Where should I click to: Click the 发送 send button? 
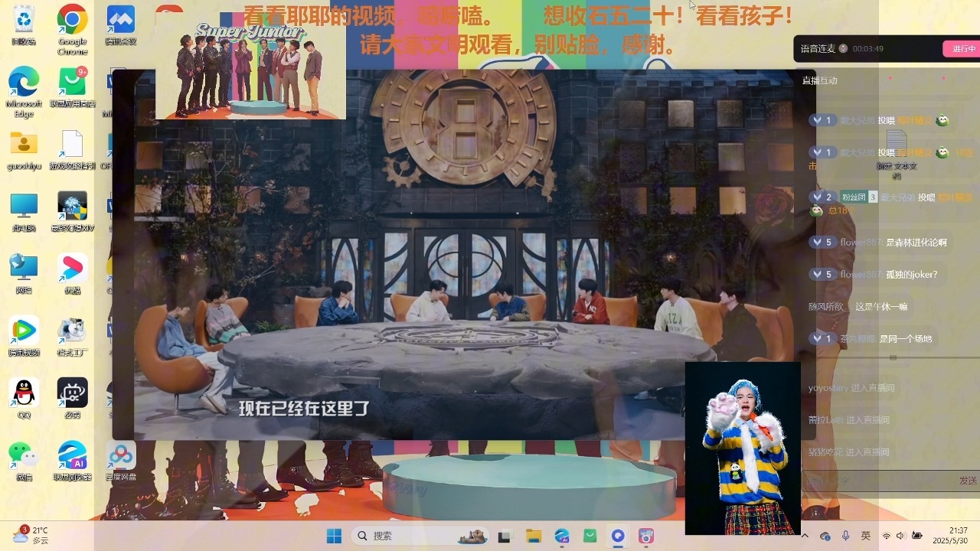pyautogui.click(x=968, y=480)
